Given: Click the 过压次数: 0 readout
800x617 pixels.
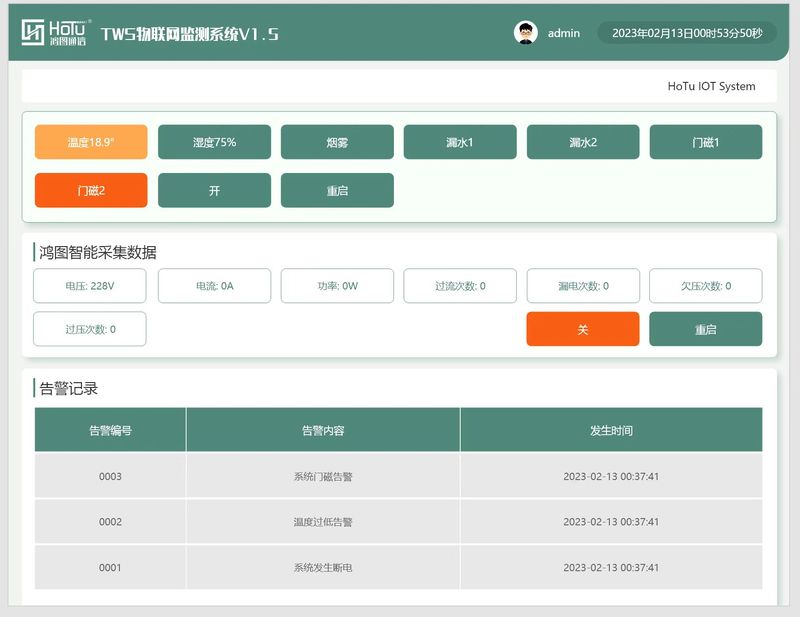Looking at the screenshot, I should (x=90, y=329).
